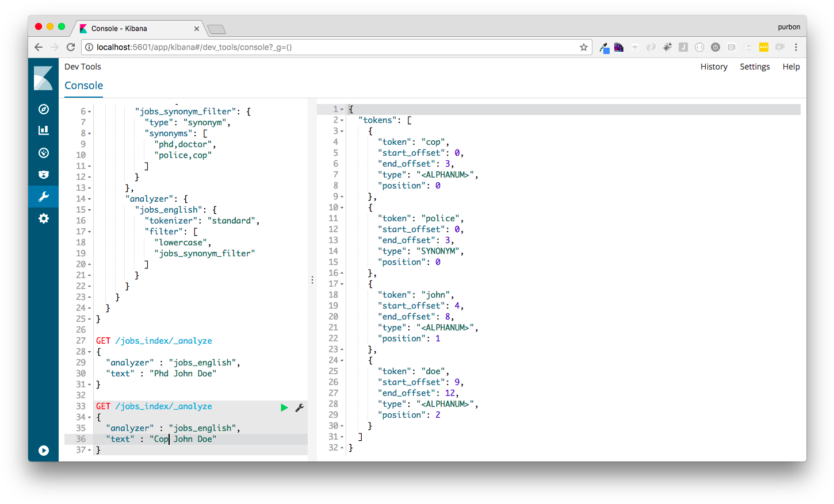Open Settings in the Dev Tools header

coord(755,67)
